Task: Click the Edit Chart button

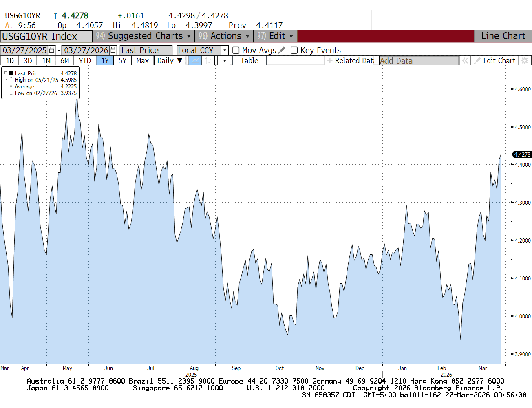Action: click(494, 61)
